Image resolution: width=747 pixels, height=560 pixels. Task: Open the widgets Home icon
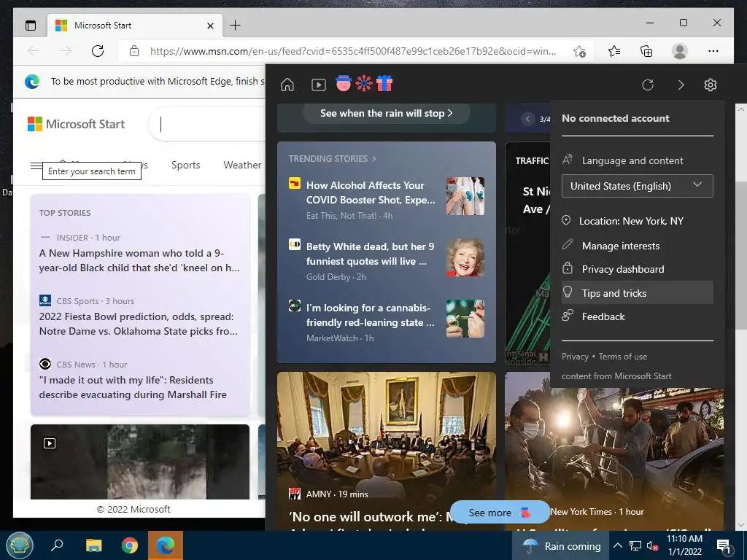(x=287, y=85)
